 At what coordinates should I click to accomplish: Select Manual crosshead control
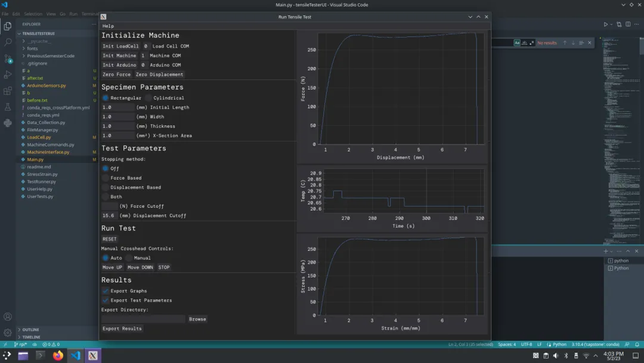(x=129, y=258)
